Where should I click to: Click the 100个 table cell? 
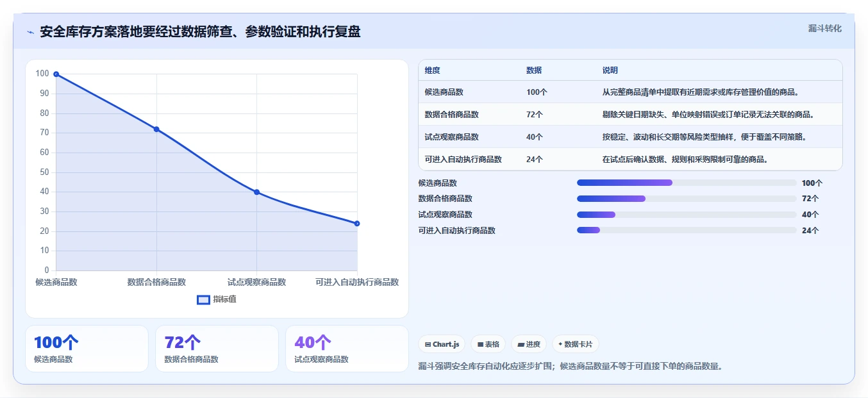tap(537, 92)
